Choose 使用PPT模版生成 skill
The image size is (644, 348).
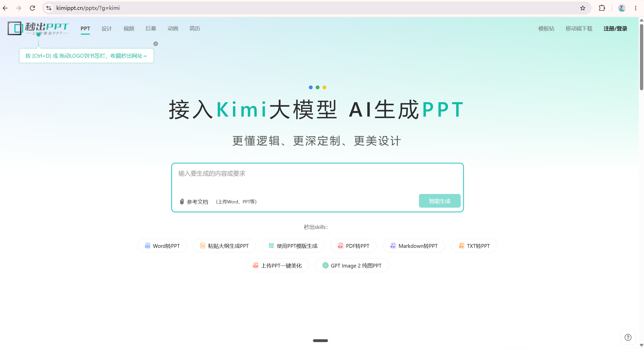tap(293, 246)
